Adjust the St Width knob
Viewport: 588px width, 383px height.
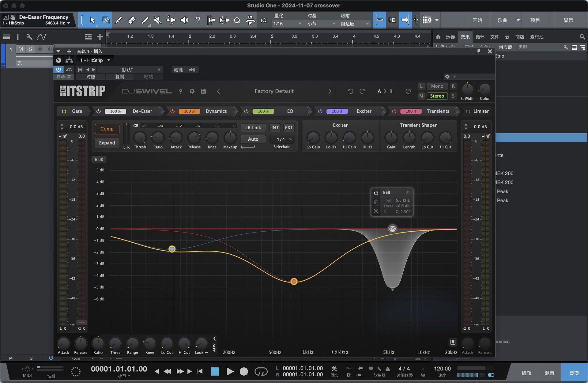click(x=467, y=89)
